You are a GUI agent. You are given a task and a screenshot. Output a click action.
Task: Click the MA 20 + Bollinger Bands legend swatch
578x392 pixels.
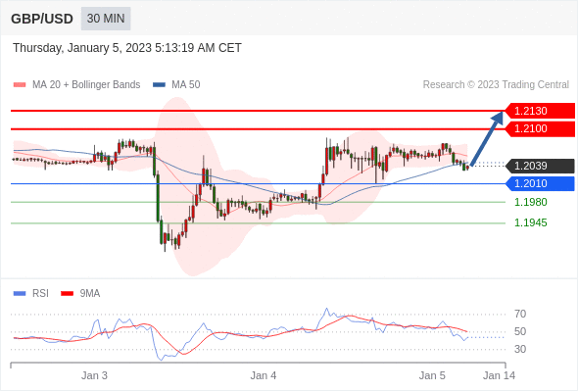coord(20,85)
